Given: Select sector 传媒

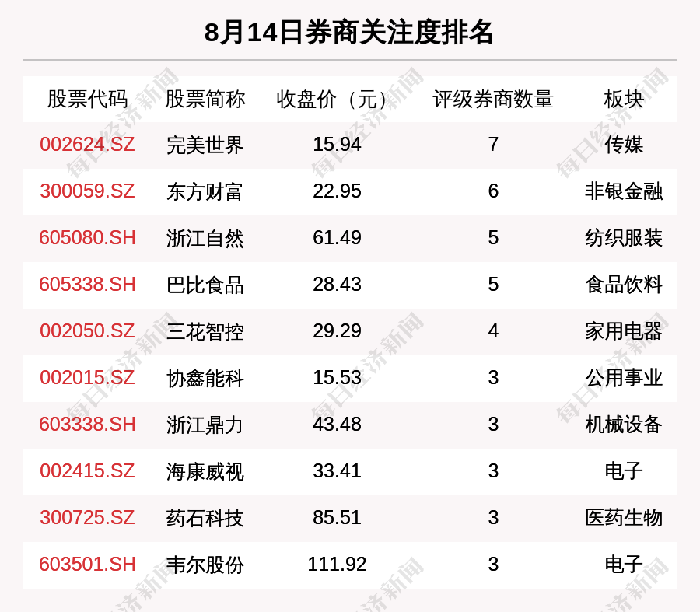Looking at the screenshot, I should click(x=624, y=145).
